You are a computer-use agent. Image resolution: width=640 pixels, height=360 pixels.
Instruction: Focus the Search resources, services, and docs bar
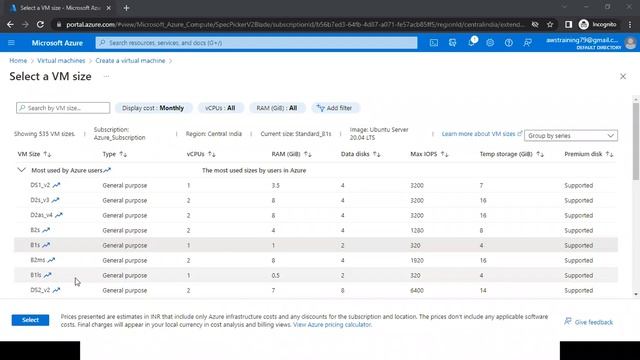(256, 43)
